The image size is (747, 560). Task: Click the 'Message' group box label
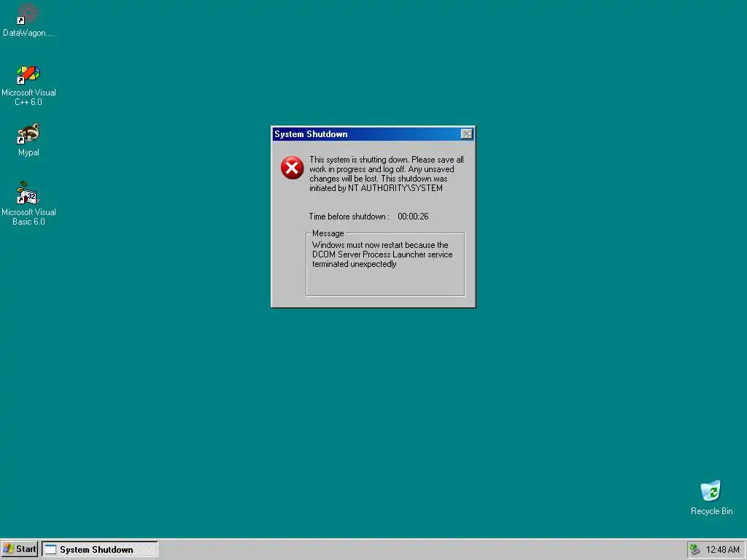click(328, 233)
